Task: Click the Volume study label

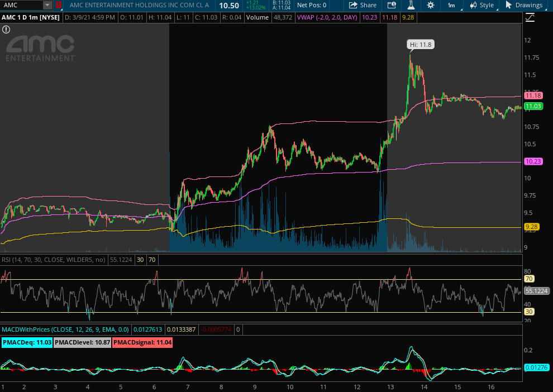Action: [x=258, y=17]
